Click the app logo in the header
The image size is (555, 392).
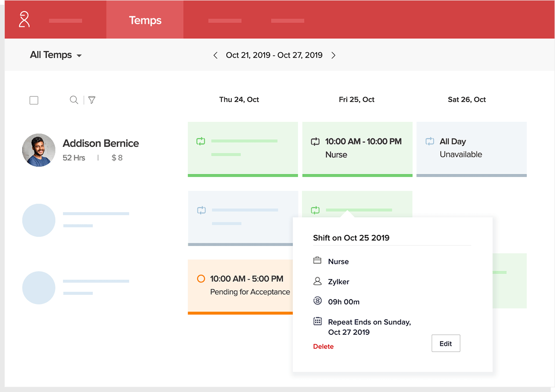(24, 20)
